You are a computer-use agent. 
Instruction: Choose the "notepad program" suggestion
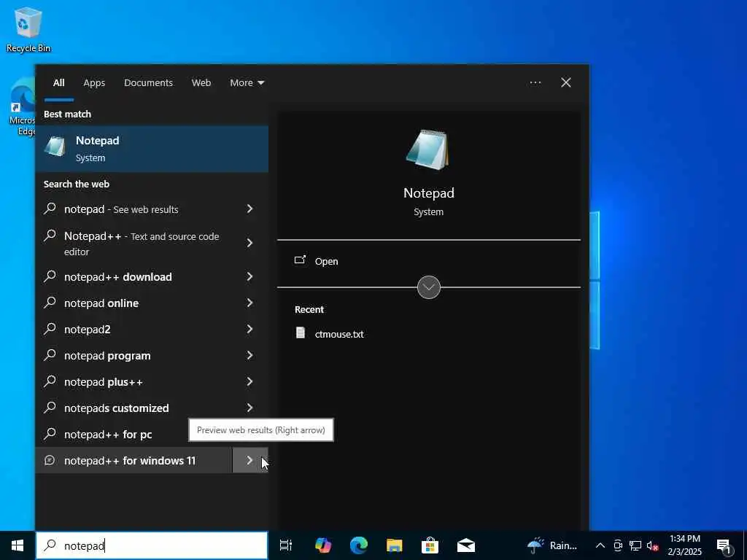point(134,355)
